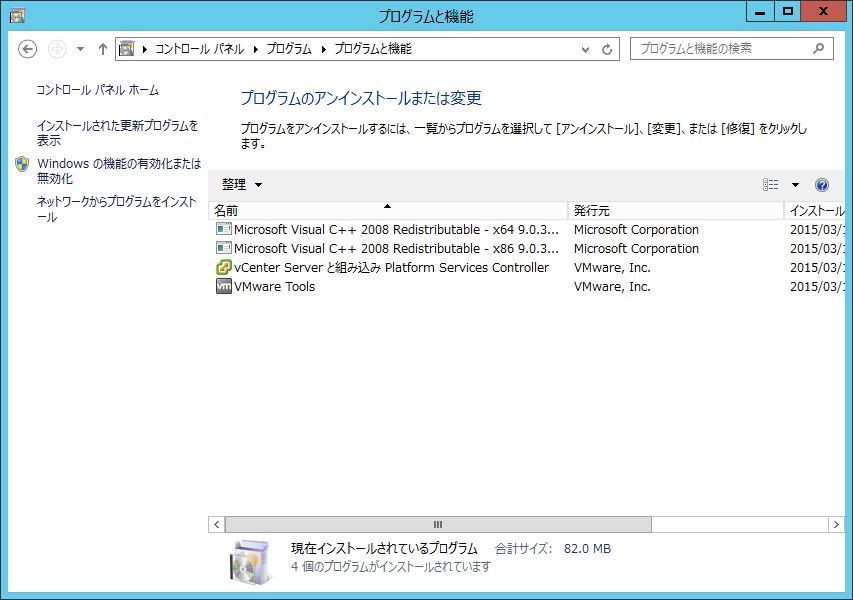Click Microsoft Corporation publisher in x64 row
This screenshot has width=853, height=600.
(636, 230)
